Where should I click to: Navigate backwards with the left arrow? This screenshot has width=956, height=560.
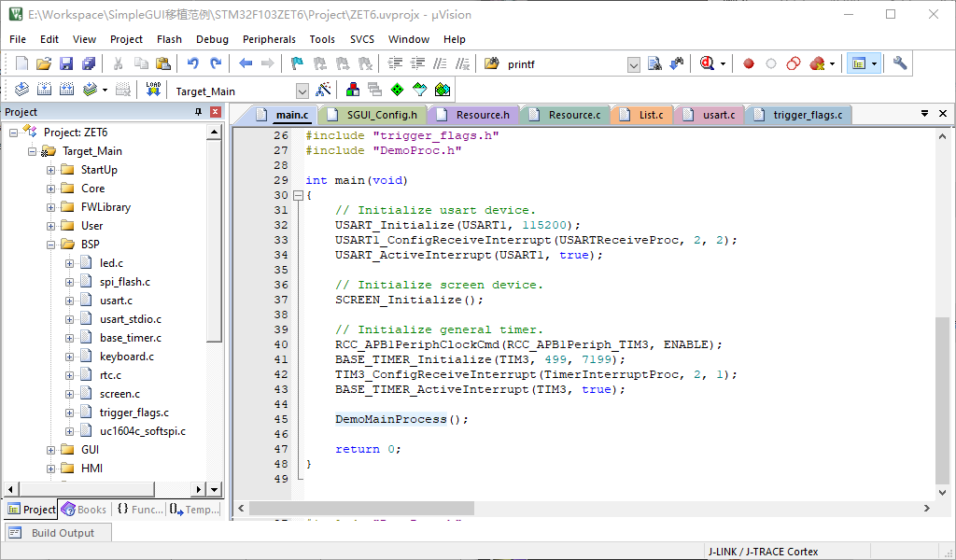coord(246,63)
